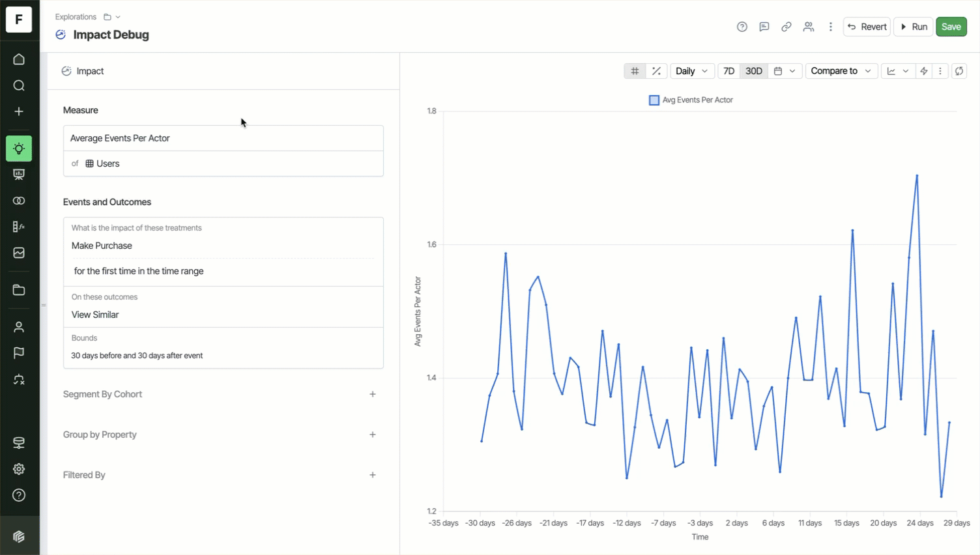Open the home page from sidebar
The width and height of the screenshot is (980, 555).
click(x=19, y=59)
